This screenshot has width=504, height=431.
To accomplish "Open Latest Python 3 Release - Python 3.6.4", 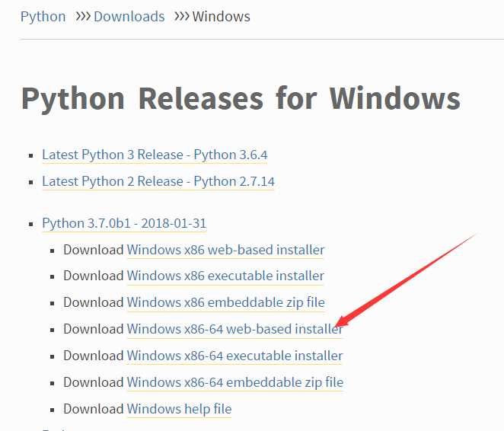I will 155,155.
